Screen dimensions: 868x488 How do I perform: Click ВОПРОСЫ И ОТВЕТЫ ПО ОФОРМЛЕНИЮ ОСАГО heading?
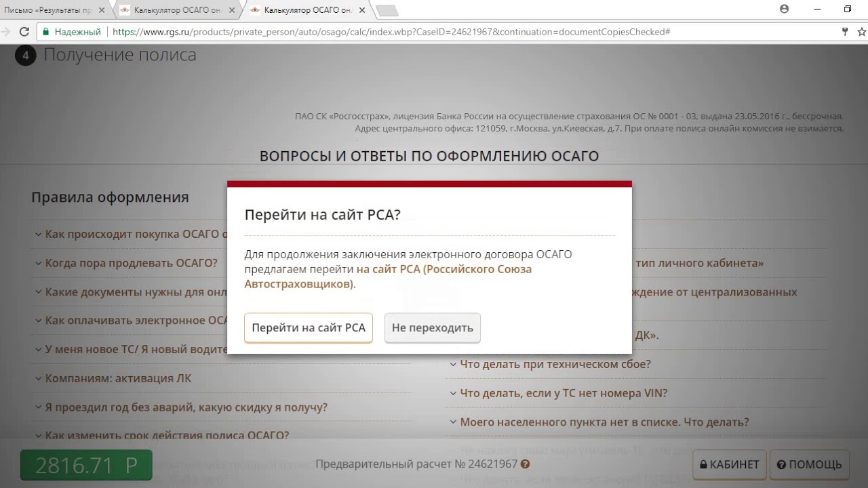click(x=429, y=156)
